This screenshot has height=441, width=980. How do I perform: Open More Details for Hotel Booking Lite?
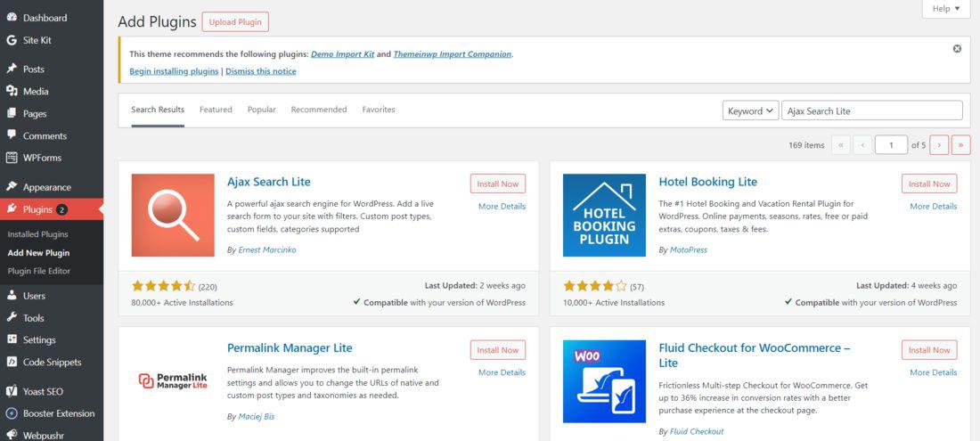pyautogui.click(x=933, y=207)
